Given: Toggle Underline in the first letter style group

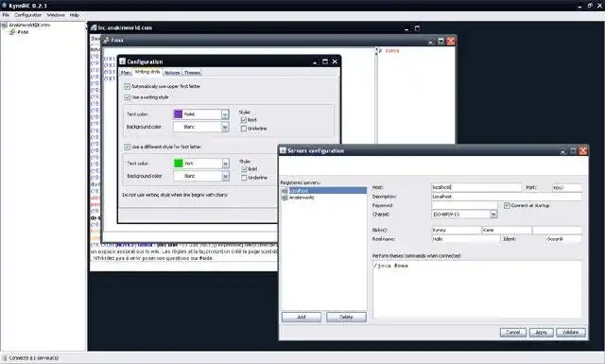Looking at the screenshot, I should point(244,178).
